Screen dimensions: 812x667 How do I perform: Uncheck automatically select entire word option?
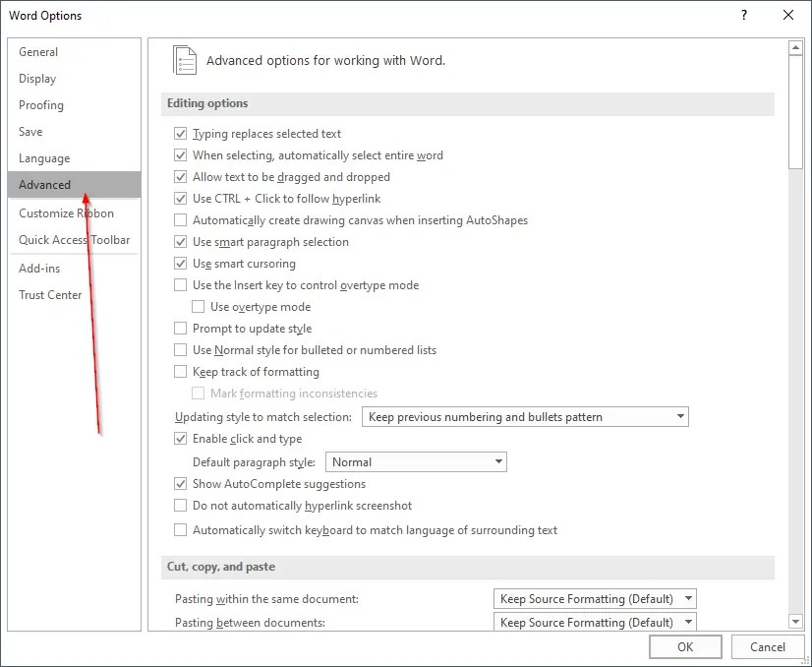pyautogui.click(x=181, y=154)
